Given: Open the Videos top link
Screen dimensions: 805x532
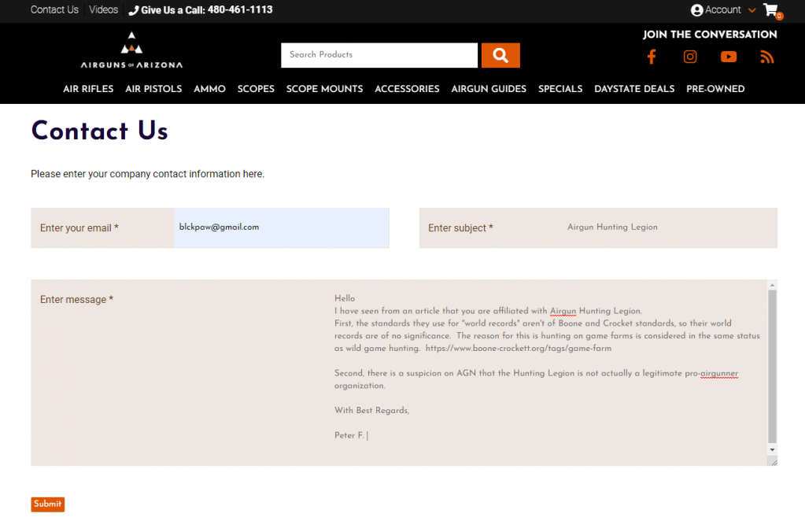Looking at the screenshot, I should [x=103, y=9].
